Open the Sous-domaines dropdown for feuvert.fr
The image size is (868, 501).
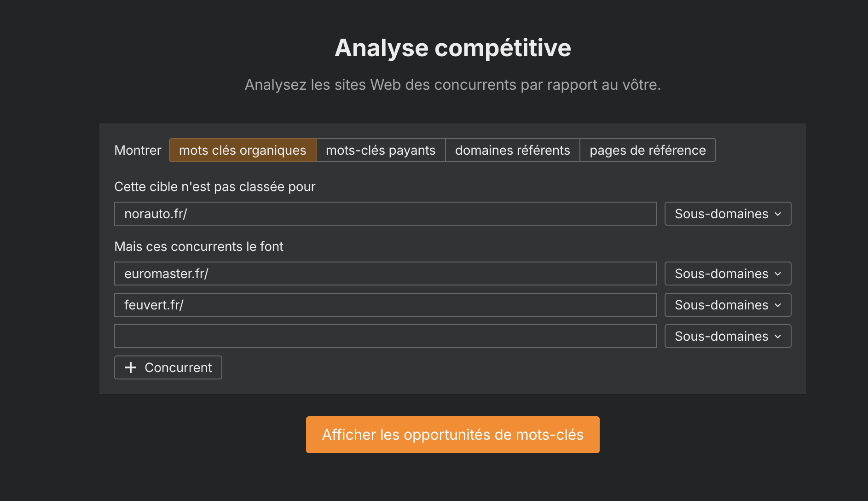[x=727, y=305]
